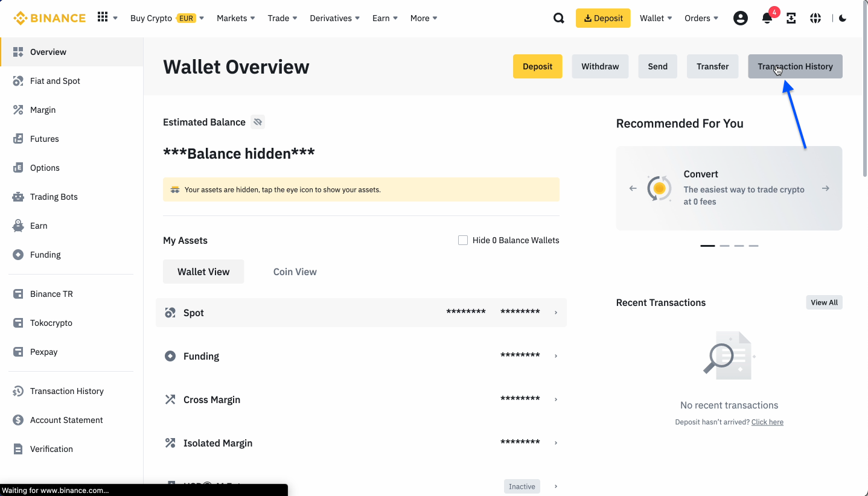Click the download app icon
Viewport: 868px width, 496px height.
coord(791,18)
